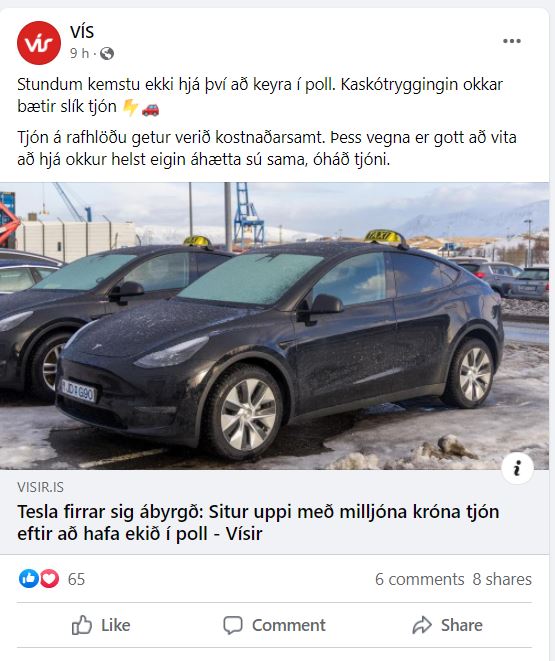Click the red heart reaction icon
555x661 pixels.
49,578
